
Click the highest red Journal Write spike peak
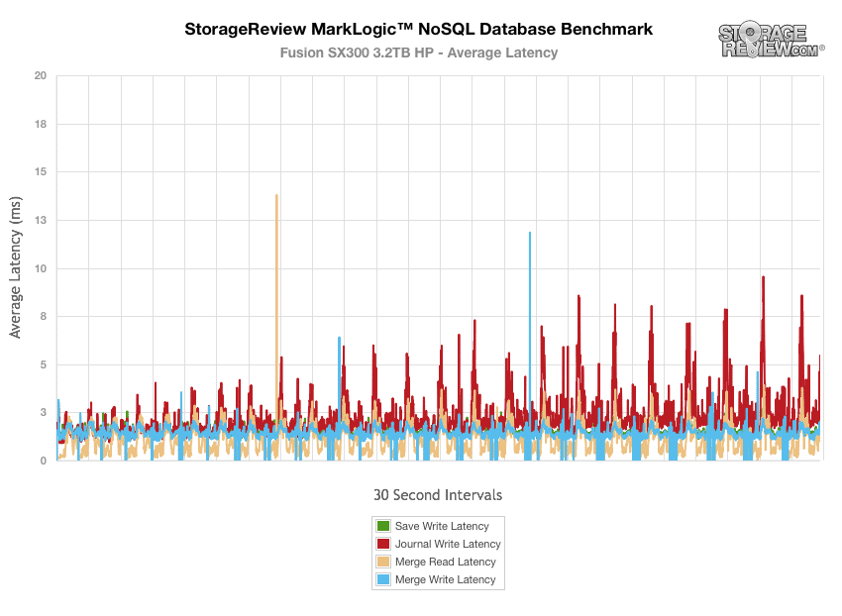click(x=763, y=277)
